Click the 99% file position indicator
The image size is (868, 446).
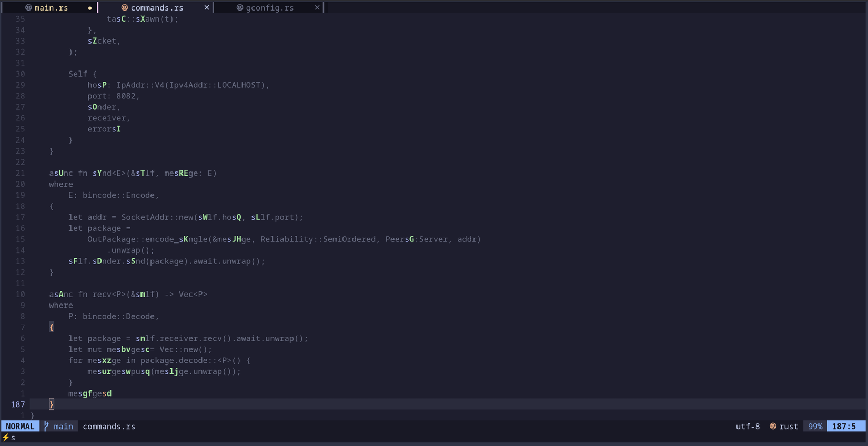pyautogui.click(x=815, y=427)
